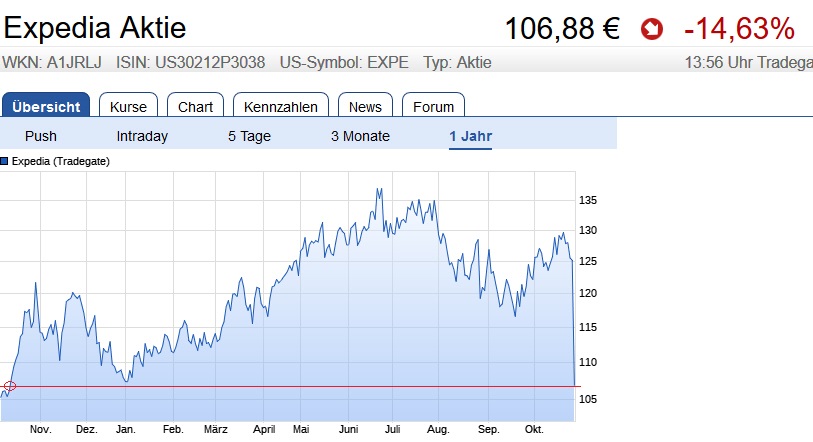The image size is (813, 442).
Task: Show the Intraday chart
Action: [x=142, y=136]
